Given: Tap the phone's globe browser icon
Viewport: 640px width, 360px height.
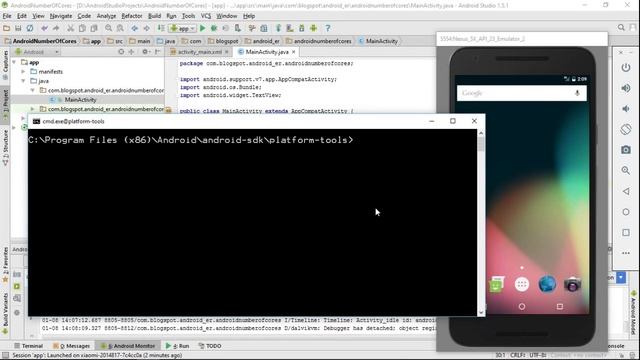Looking at the screenshot, I should (547, 284).
